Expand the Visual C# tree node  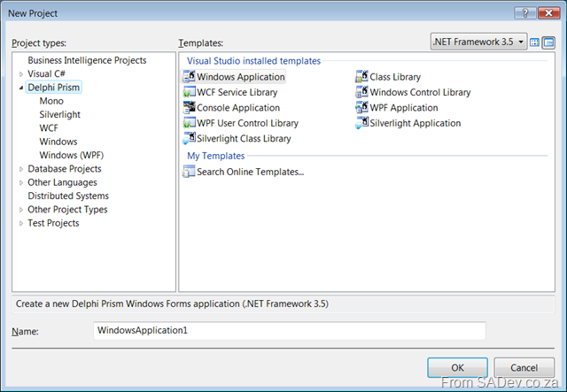[21, 74]
